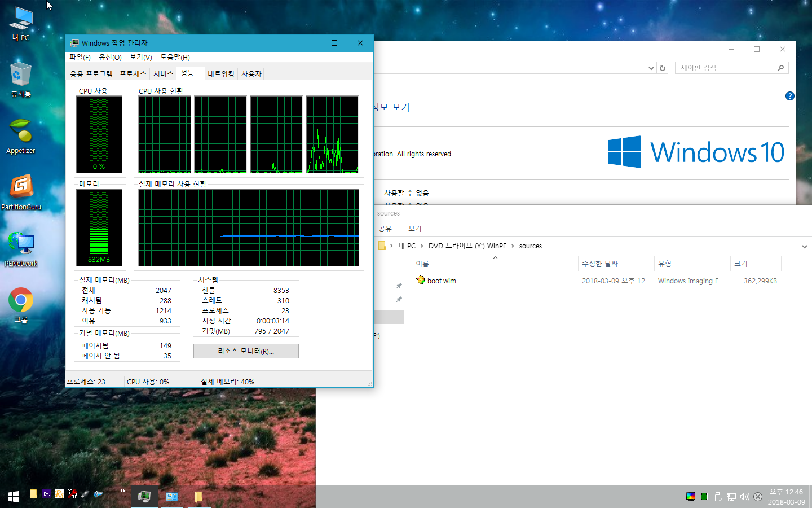The image size is (812, 508).
Task: Launch the NT key password tool icon
Action: coord(72,494)
